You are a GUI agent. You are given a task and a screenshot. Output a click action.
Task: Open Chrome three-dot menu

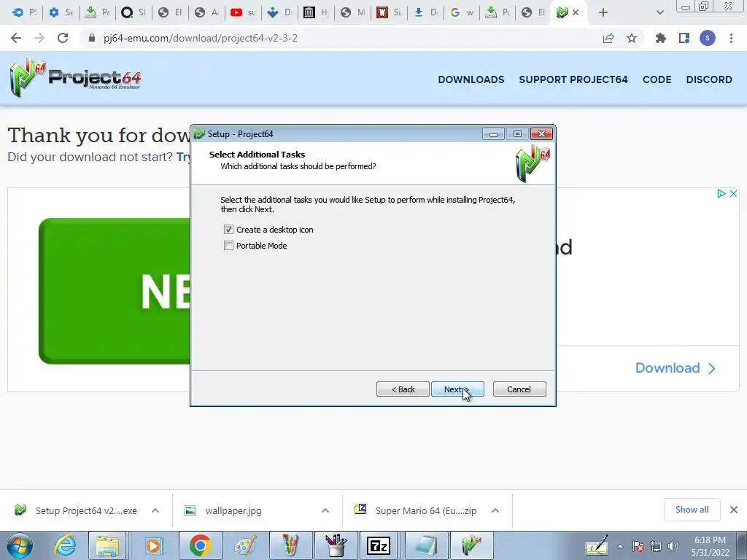point(731,38)
